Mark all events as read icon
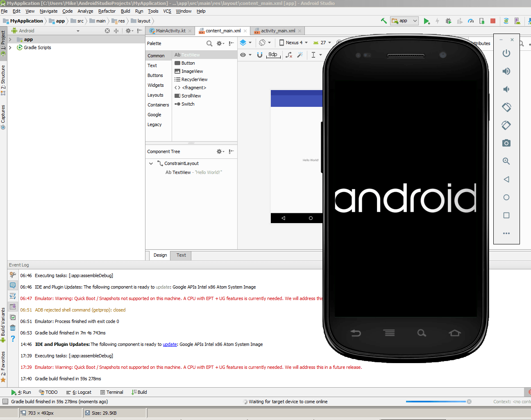This screenshot has height=420, width=531. click(x=13, y=317)
